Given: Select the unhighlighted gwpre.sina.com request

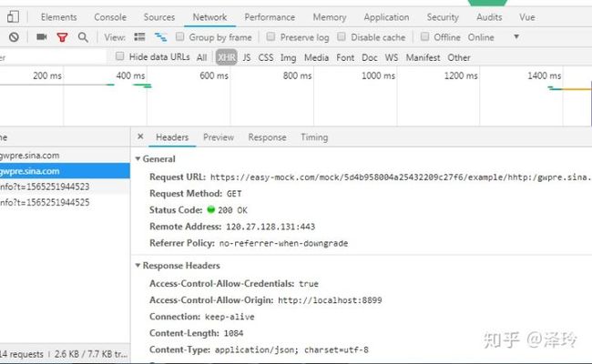Looking at the screenshot, I should 65,156.
